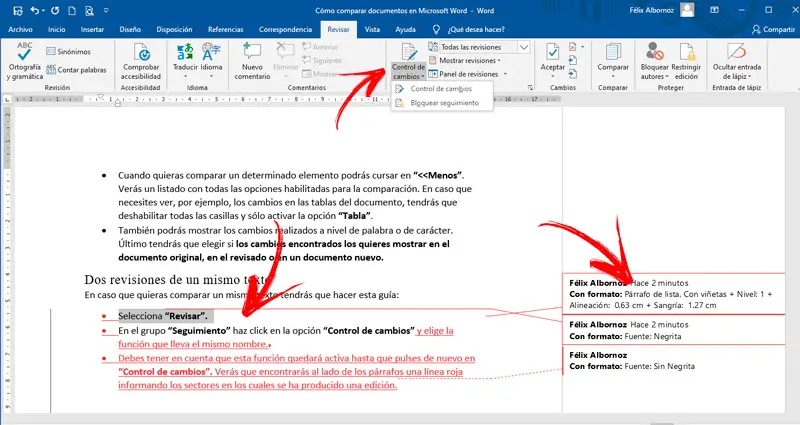Open ribbon display options icon
This screenshot has width=800, height=425.
click(x=715, y=10)
